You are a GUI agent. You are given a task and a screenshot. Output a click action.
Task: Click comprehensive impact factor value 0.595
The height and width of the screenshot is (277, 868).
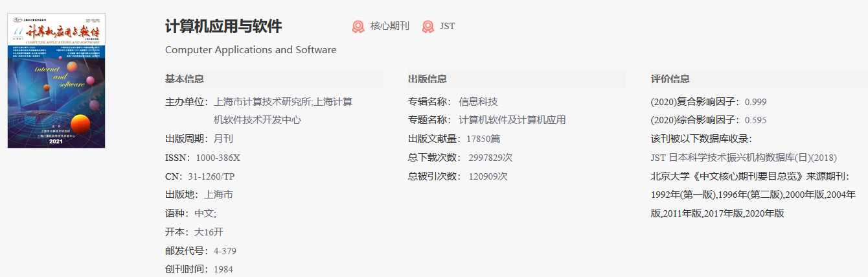tap(756, 120)
